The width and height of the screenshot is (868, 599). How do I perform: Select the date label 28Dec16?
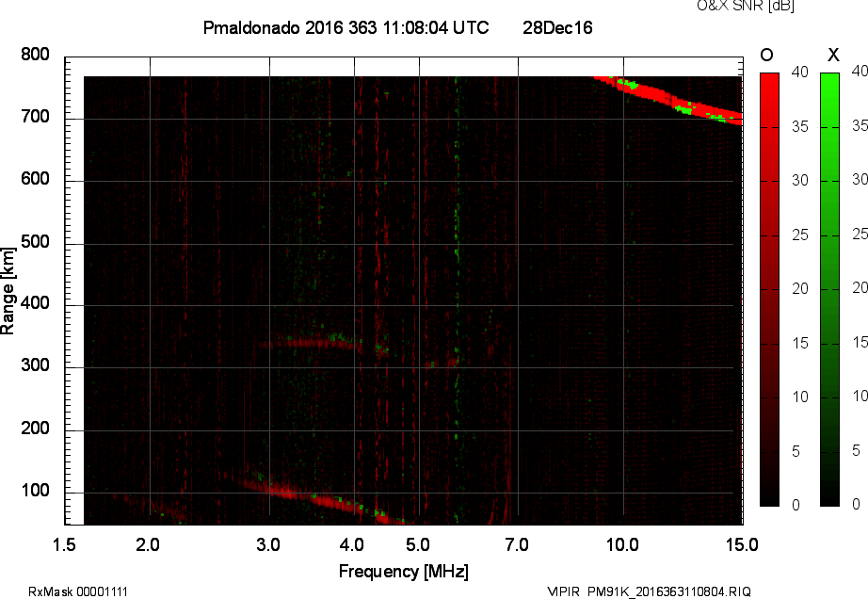click(557, 27)
